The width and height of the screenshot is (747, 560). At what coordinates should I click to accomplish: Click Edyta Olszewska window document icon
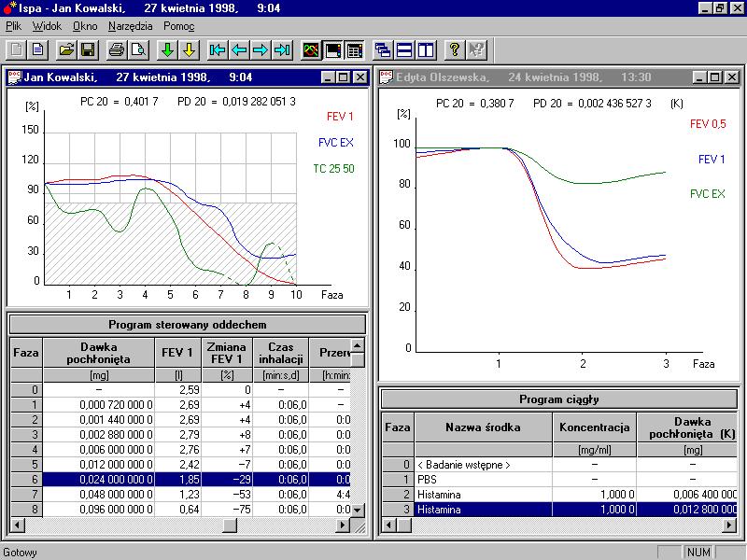coord(387,77)
